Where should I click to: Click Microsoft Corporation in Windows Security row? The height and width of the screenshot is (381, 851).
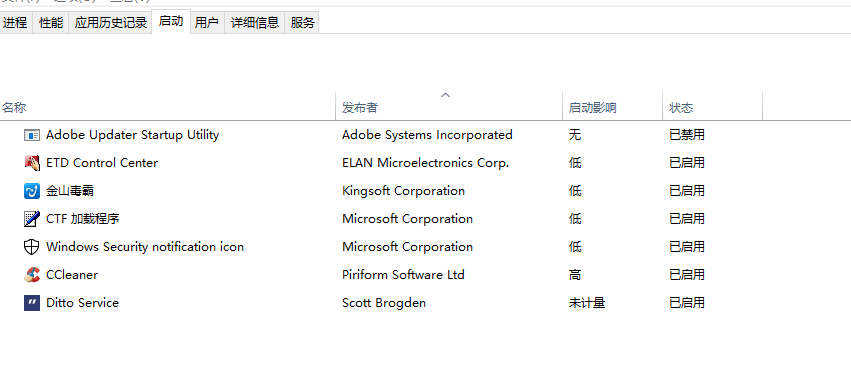(x=407, y=247)
